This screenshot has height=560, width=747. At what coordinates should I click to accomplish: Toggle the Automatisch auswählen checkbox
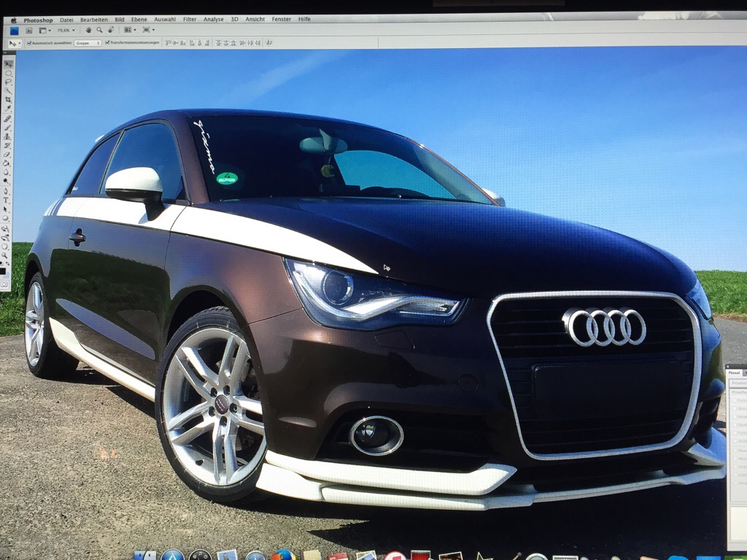(x=29, y=43)
